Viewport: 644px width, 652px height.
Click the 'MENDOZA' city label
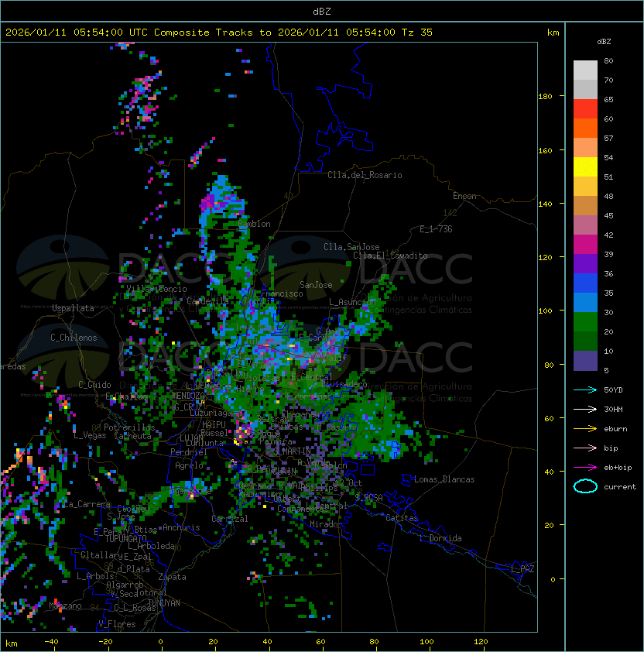tap(188, 396)
